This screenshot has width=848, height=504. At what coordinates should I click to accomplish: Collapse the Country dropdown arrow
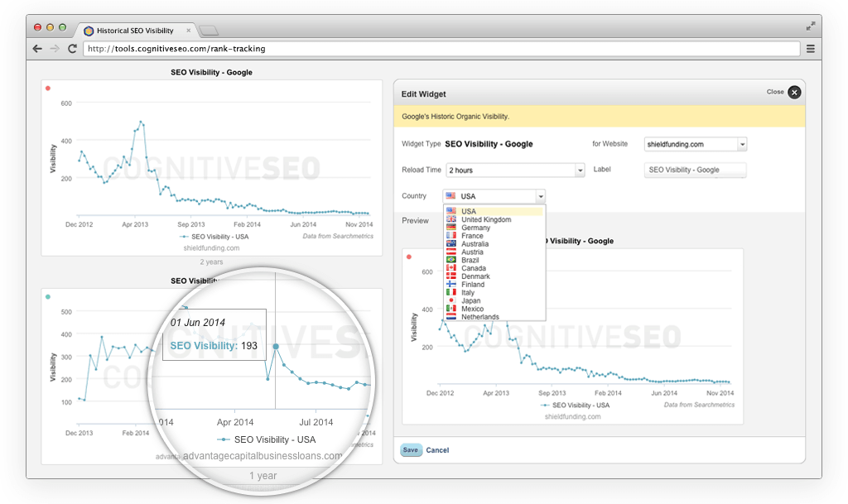click(541, 196)
